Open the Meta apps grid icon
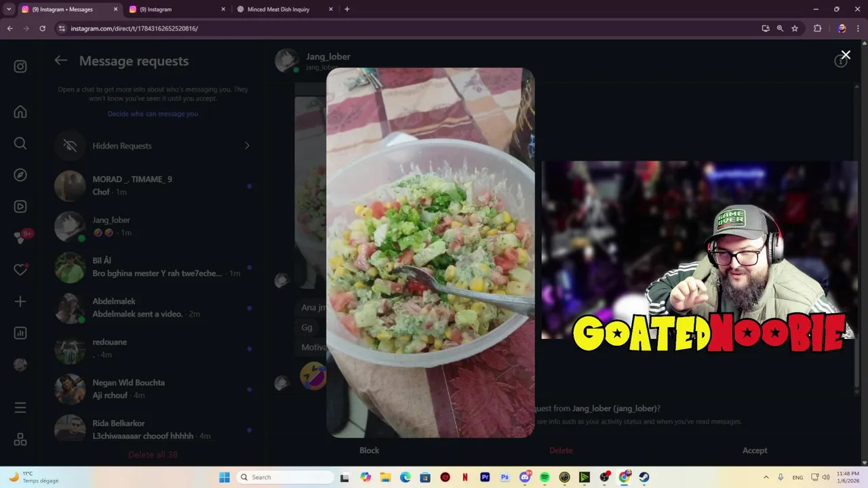 [20, 439]
